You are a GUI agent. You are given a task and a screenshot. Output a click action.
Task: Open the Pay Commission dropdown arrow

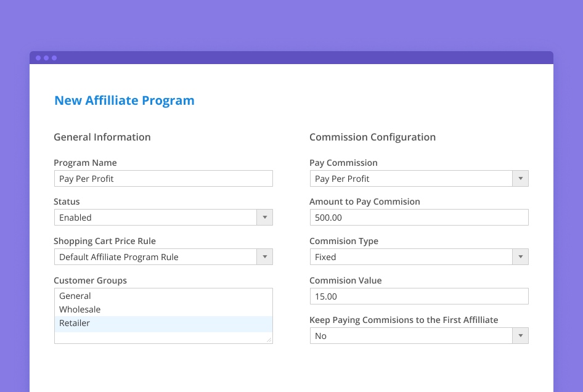[521, 179]
